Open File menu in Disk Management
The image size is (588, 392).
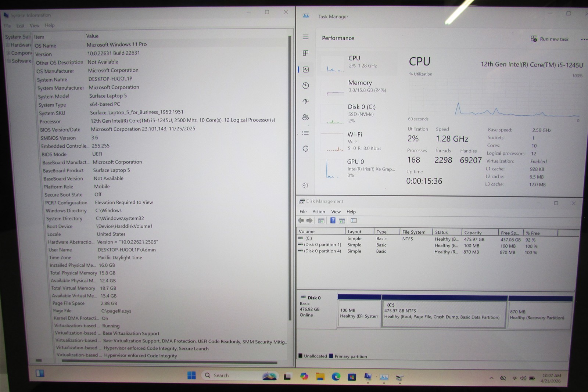303,212
